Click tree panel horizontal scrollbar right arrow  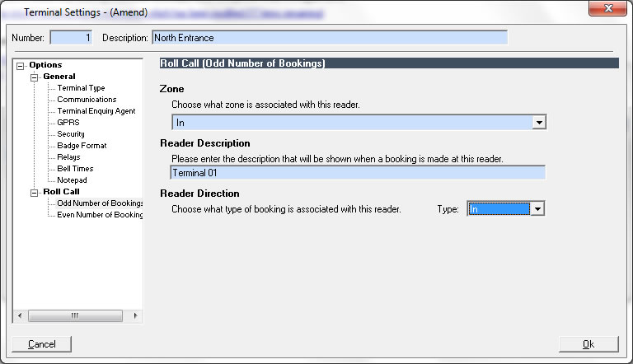137,316
